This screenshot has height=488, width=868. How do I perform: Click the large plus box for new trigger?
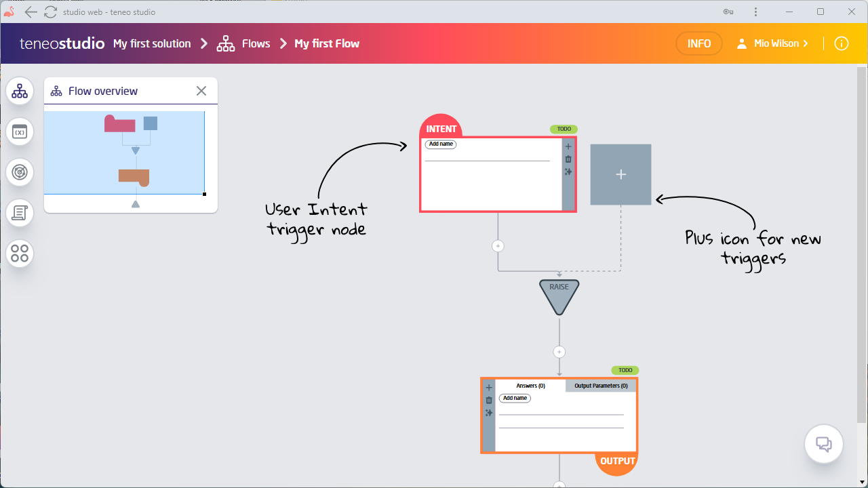pyautogui.click(x=620, y=174)
